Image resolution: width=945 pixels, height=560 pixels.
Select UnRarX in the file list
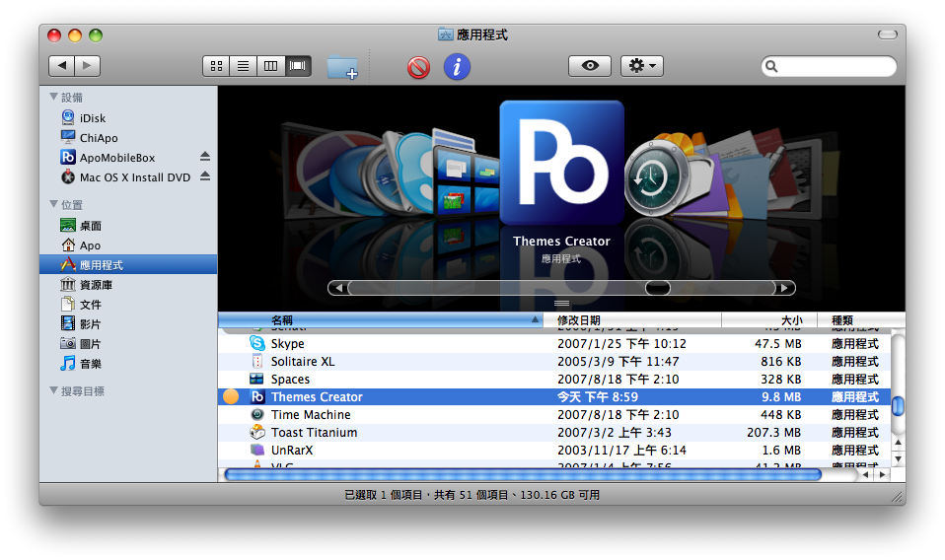(x=554, y=451)
